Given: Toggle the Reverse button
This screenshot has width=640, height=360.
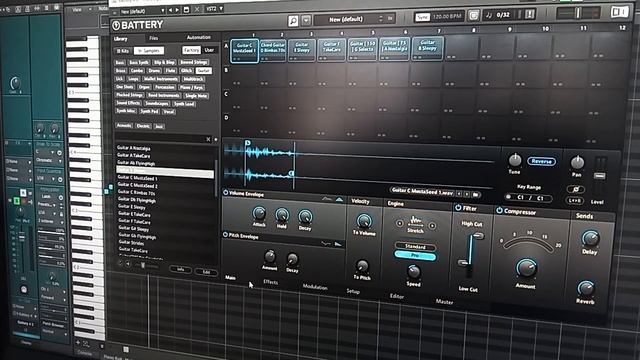Looking at the screenshot, I should [x=541, y=161].
